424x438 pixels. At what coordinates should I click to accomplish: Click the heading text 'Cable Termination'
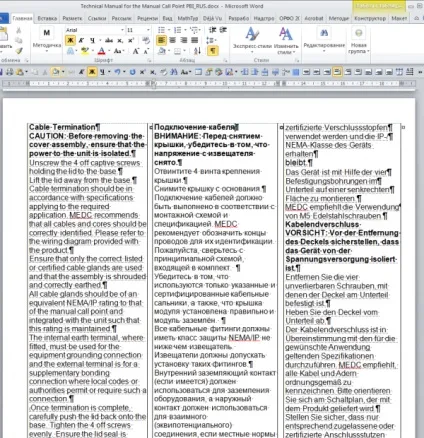[x=62, y=127]
